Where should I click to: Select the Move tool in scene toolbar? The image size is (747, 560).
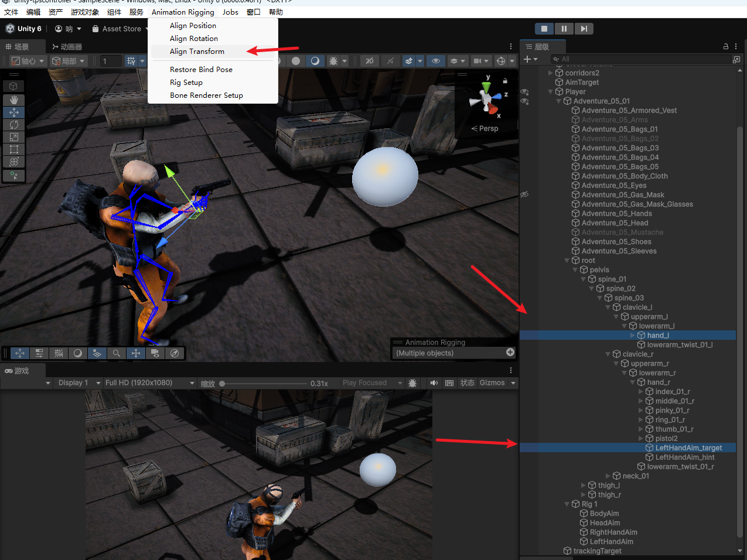click(14, 112)
